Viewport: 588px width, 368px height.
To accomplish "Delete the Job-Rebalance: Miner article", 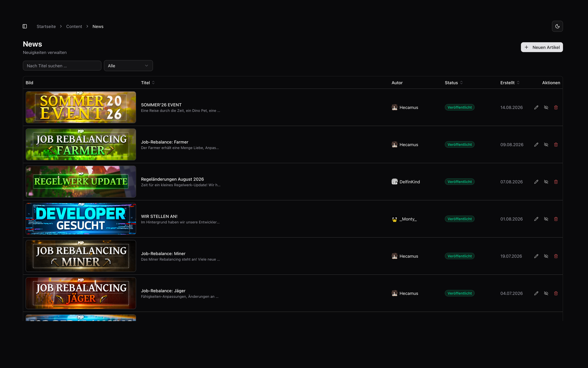I will (x=556, y=256).
